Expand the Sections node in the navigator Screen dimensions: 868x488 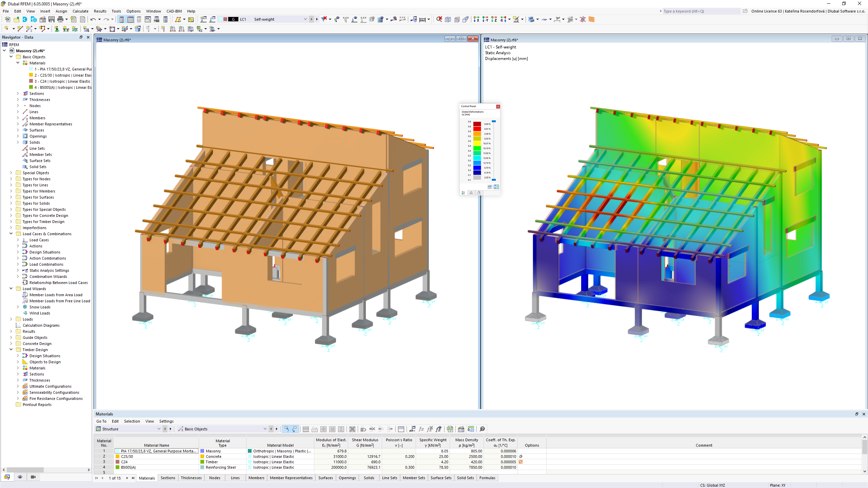pyautogui.click(x=18, y=93)
